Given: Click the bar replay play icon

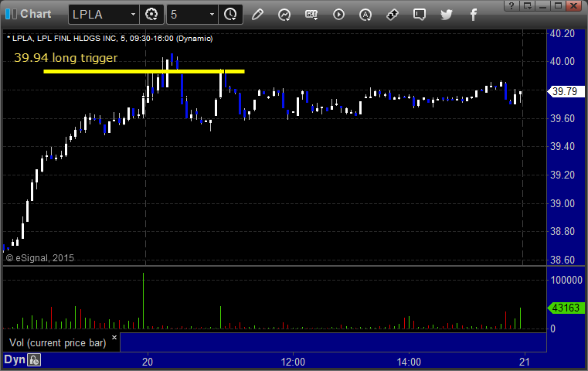Looking at the screenshot, I should (338, 15).
